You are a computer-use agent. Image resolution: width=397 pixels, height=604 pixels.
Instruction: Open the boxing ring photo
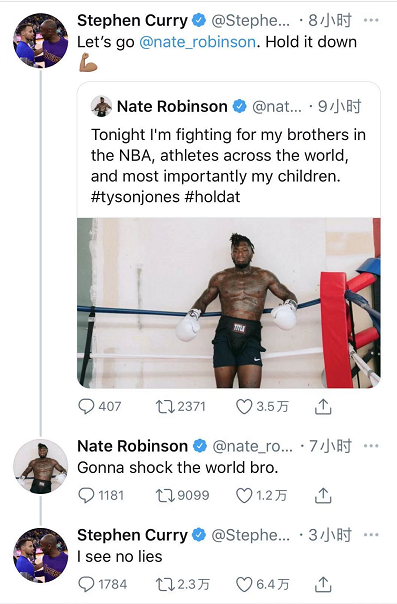[229, 303]
